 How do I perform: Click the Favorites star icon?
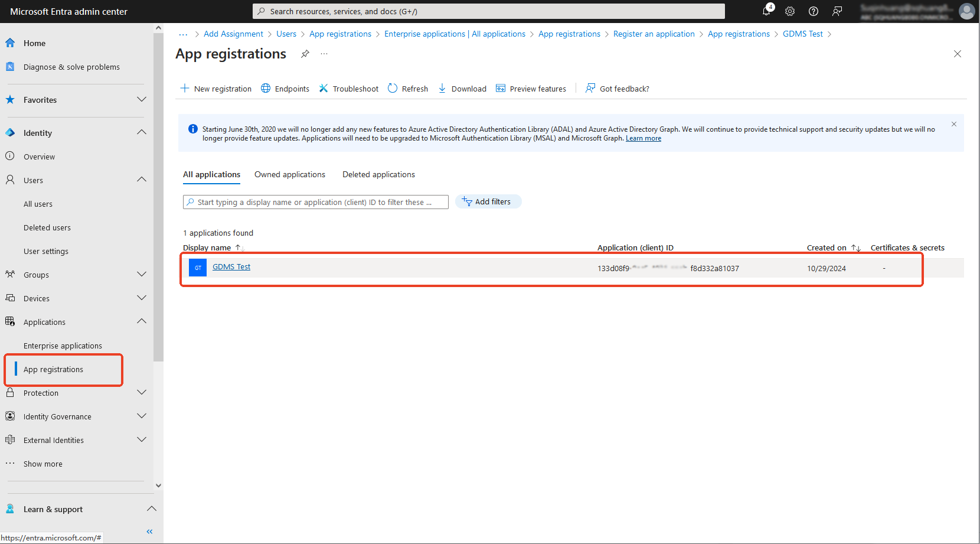pos(10,100)
